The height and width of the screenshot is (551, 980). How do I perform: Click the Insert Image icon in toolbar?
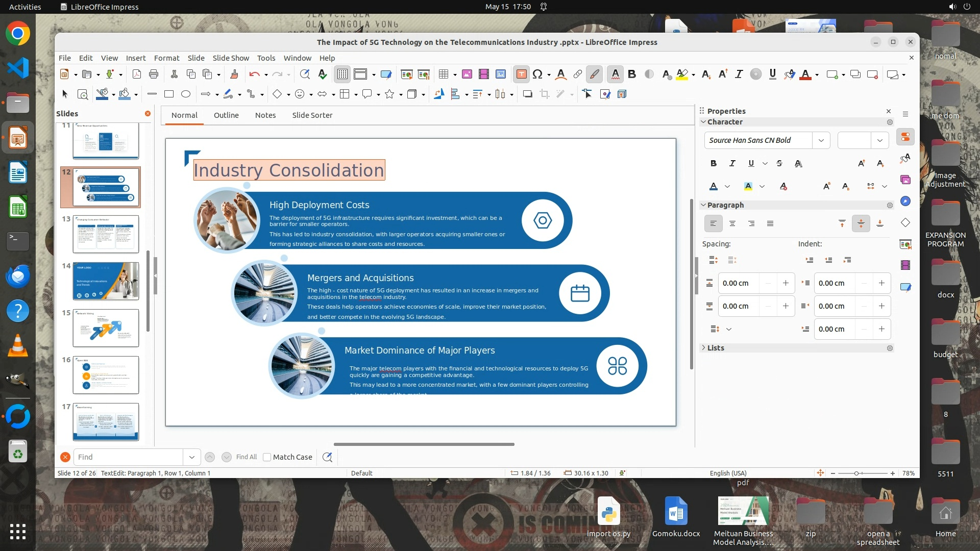point(467,74)
